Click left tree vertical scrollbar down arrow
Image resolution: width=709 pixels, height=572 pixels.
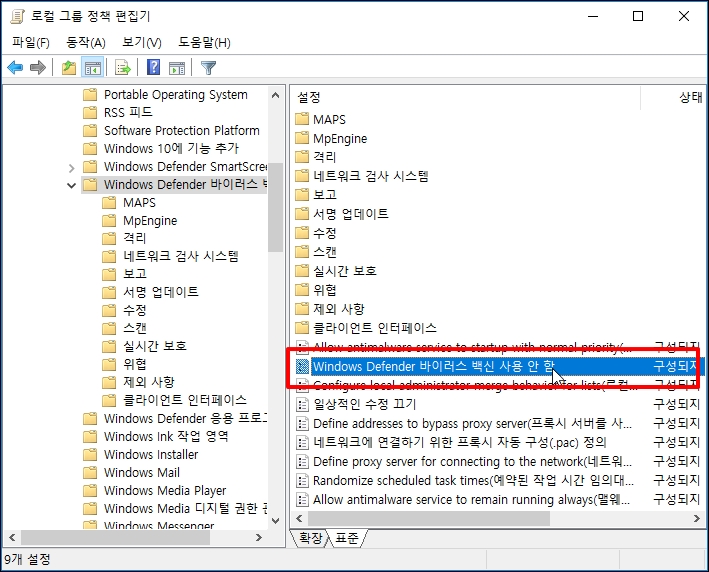275,520
